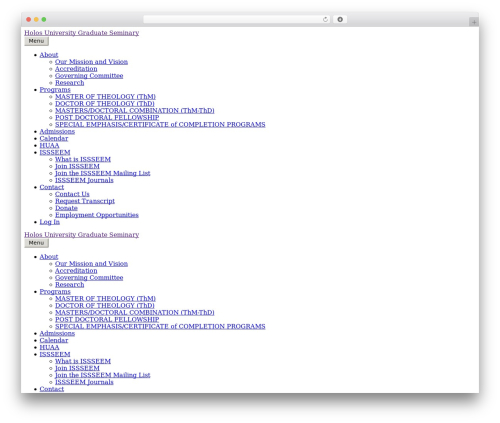Toggle the first Menu button
This screenshot has width=500, height=423.
click(x=36, y=41)
